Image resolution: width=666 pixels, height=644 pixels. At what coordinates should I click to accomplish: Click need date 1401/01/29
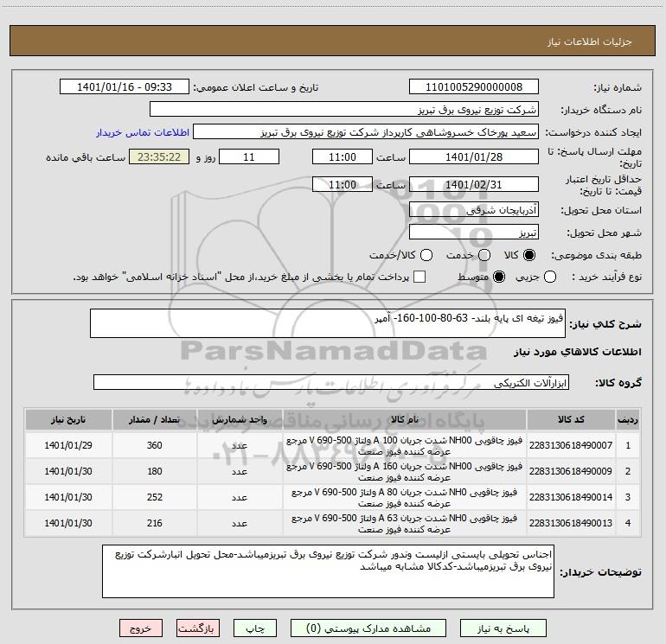(68, 445)
